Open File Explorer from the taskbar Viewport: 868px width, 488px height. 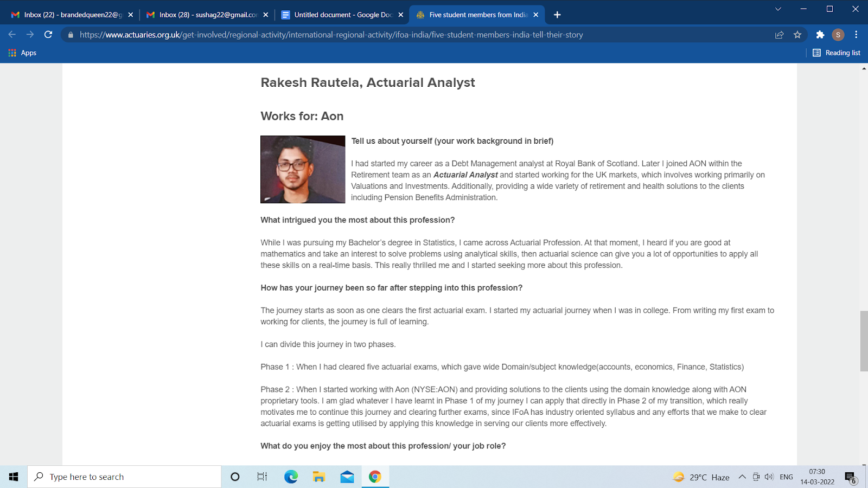click(319, 477)
